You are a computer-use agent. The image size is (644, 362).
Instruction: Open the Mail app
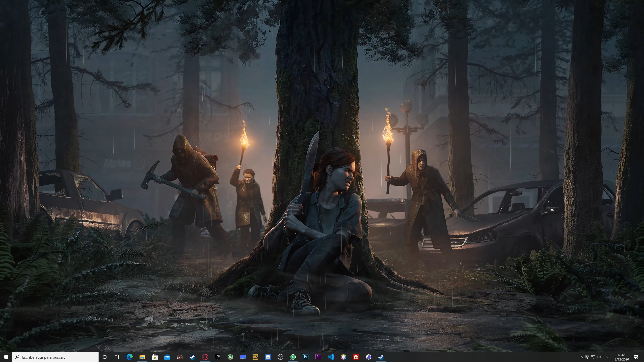tap(168, 357)
